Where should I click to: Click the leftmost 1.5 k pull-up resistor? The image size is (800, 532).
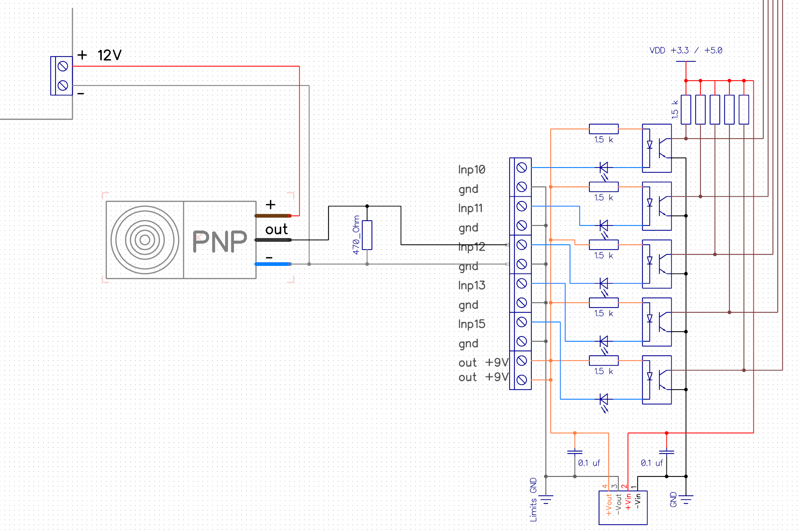[x=686, y=109]
